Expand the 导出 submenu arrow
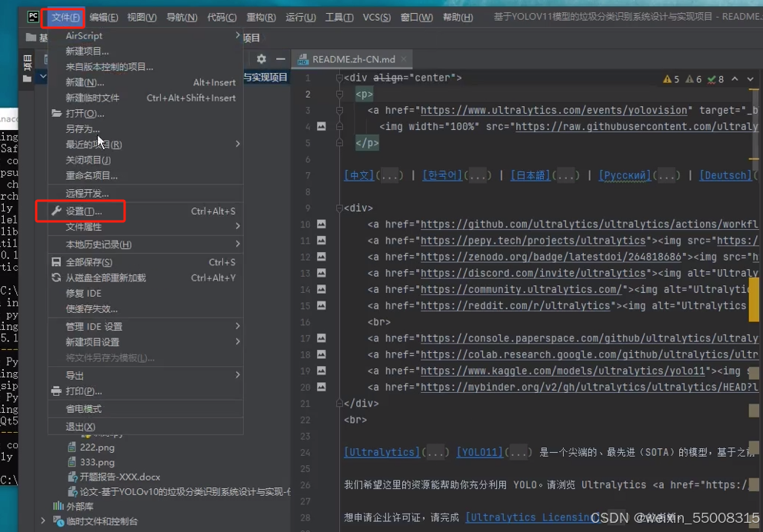Viewport: 763px width, 532px height. 238,375
